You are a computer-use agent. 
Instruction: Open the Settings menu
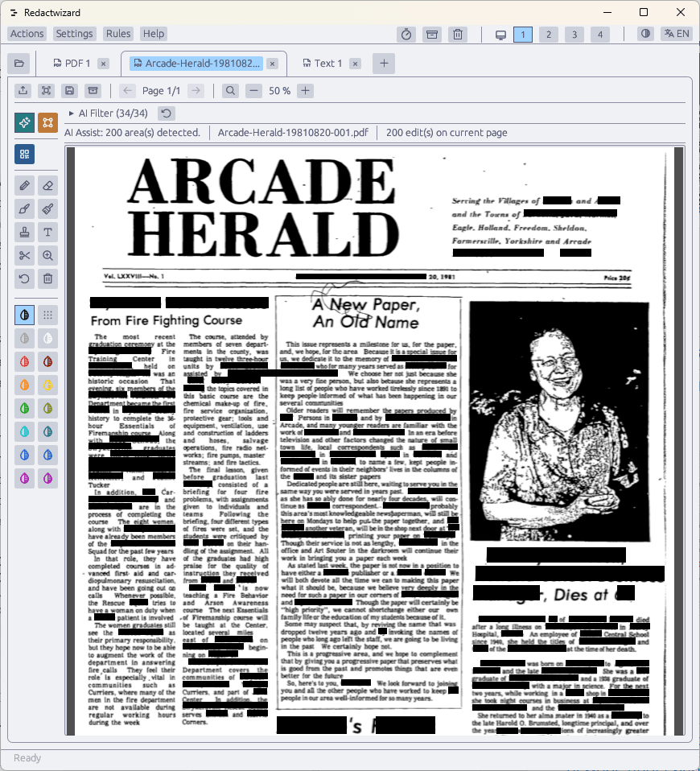(x=74, y=34)
